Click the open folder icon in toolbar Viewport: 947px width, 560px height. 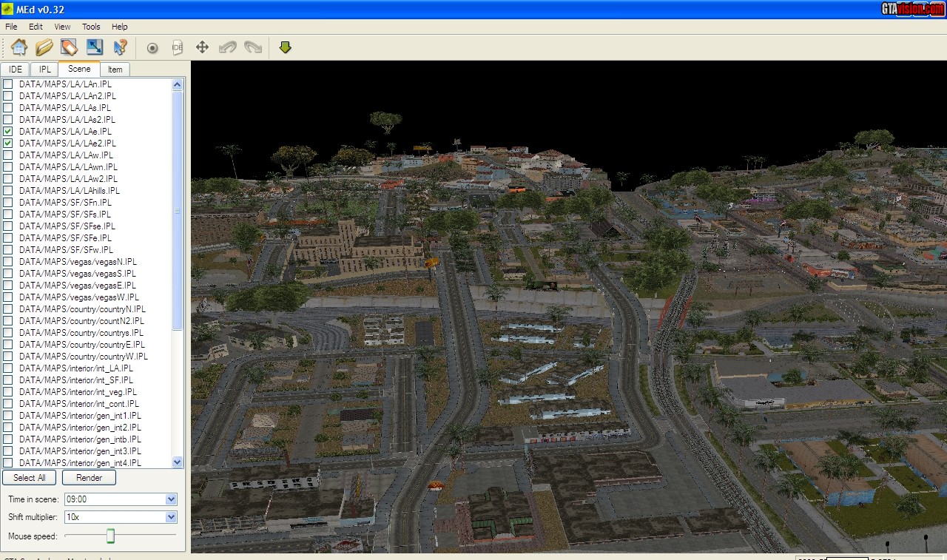click(44, 47)
